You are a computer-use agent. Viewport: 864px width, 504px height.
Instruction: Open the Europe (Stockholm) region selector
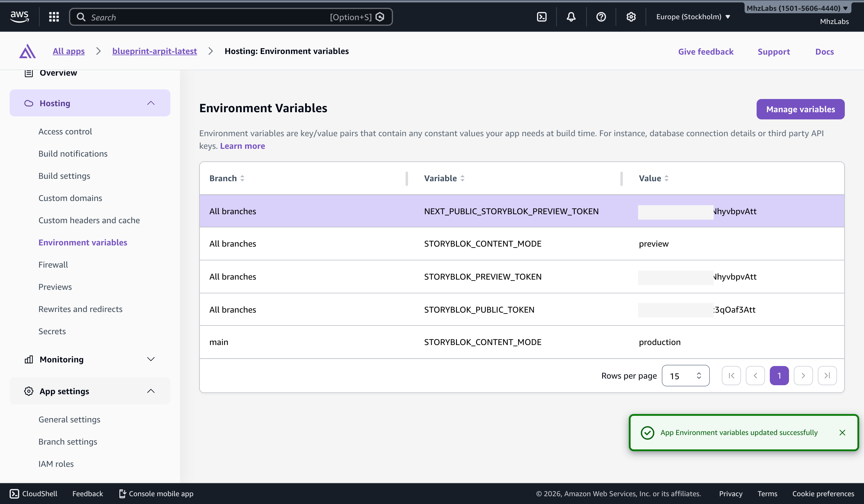693,17
